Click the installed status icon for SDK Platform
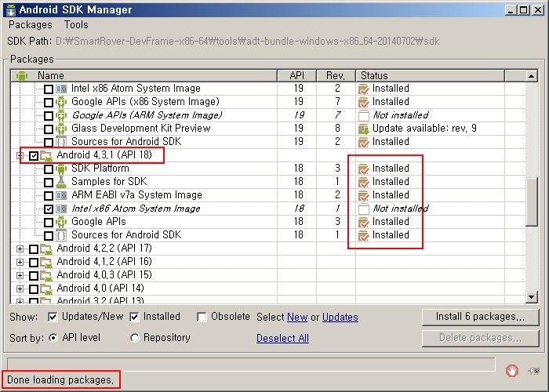The image size is (549, 392). click(364, 169)
